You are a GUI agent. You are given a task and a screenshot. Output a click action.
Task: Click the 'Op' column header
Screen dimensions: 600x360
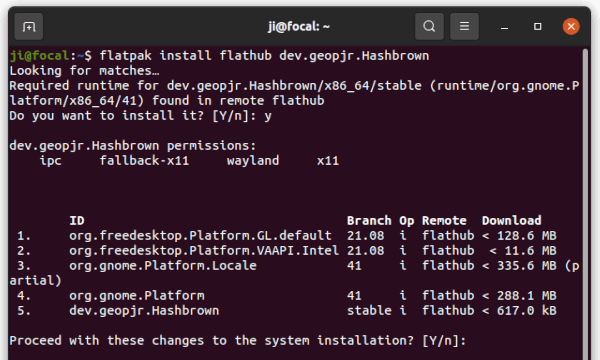pos(406,221)
